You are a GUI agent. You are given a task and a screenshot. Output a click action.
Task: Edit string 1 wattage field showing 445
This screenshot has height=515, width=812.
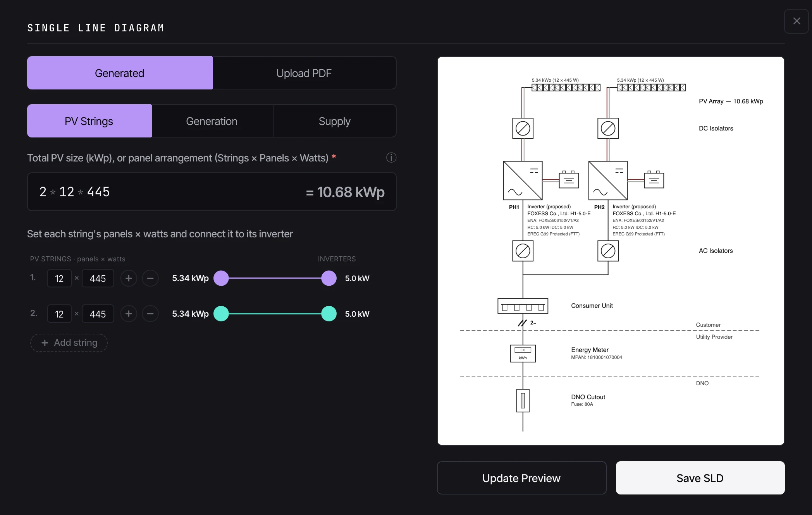point(98,278)
